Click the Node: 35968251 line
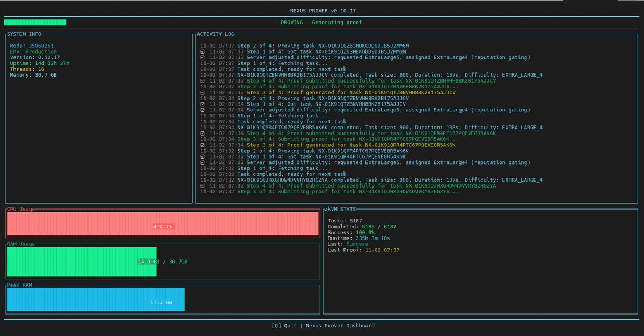This screenshot has width=644, height=336. point(32,46)
